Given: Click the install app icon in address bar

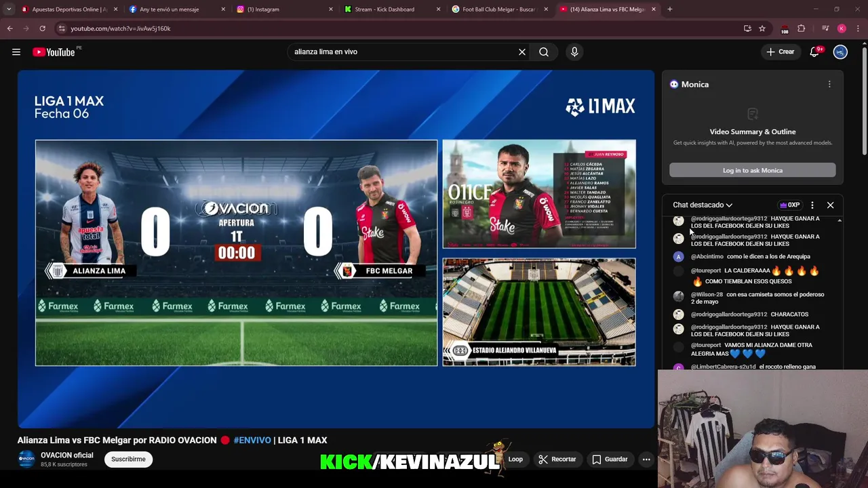Looking at the screenshot, I should [x=747, y=28].
